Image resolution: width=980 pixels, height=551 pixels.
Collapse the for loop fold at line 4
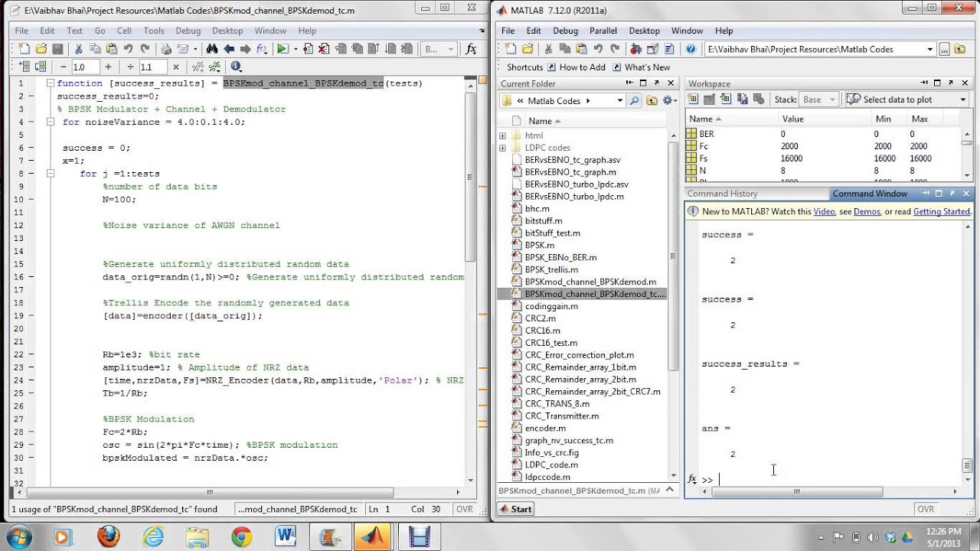[50, 122]
